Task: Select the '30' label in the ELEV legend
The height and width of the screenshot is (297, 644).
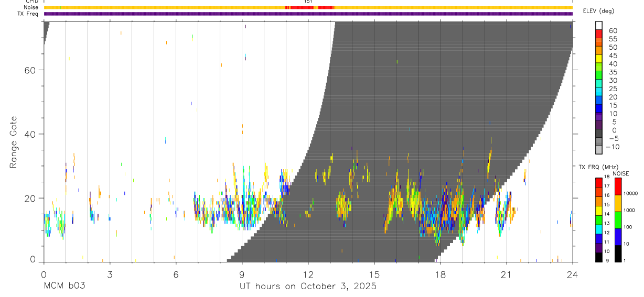Action: (x=613, y=81)
